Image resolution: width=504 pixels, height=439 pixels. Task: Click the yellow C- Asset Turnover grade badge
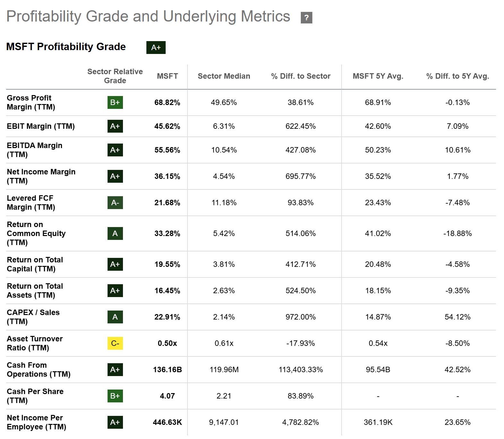click(115, 343)
